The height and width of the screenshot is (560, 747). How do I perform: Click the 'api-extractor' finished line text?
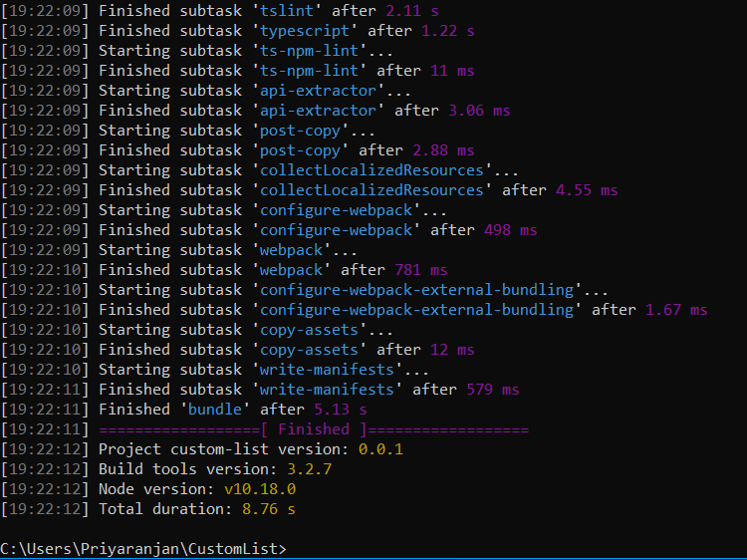(305, 111)
